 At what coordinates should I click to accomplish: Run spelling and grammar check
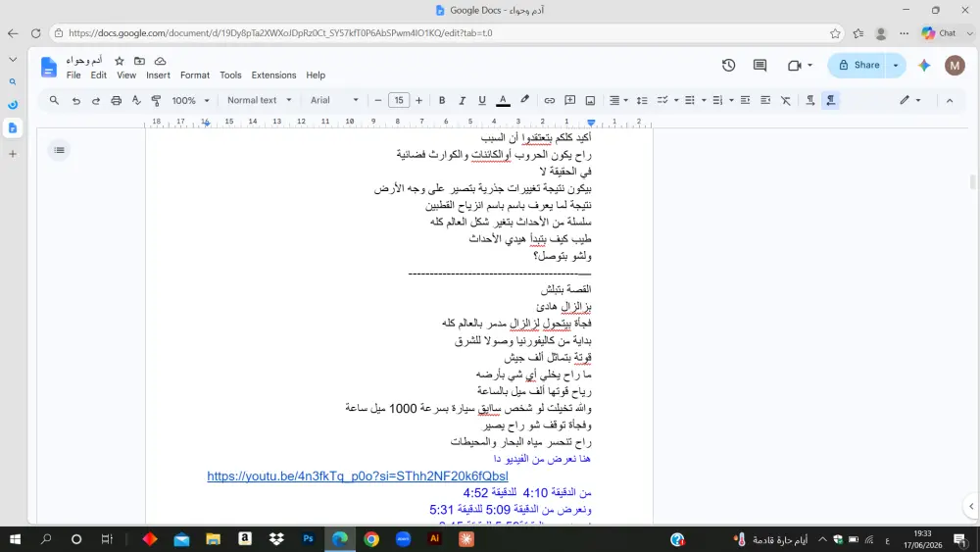click(x=135, y=100)
